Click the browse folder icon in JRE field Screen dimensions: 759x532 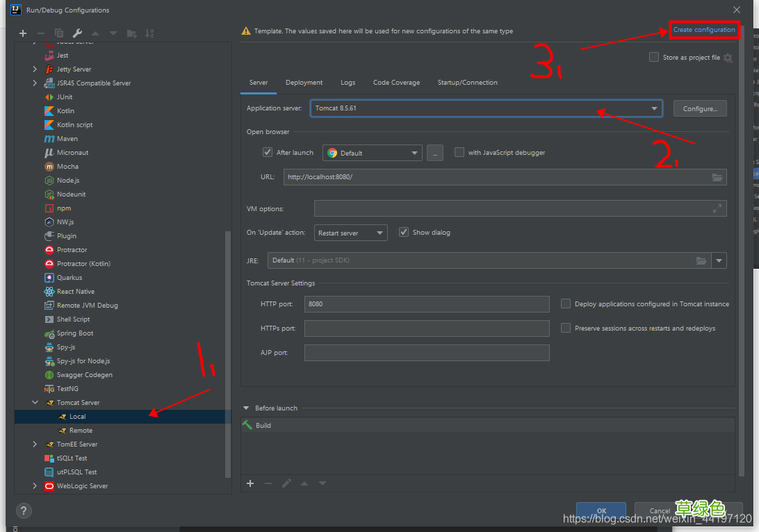pos(701,260)
